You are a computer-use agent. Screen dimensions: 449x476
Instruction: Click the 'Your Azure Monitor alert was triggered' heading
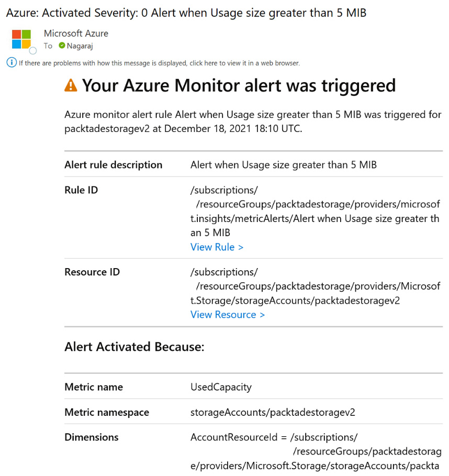239,85
